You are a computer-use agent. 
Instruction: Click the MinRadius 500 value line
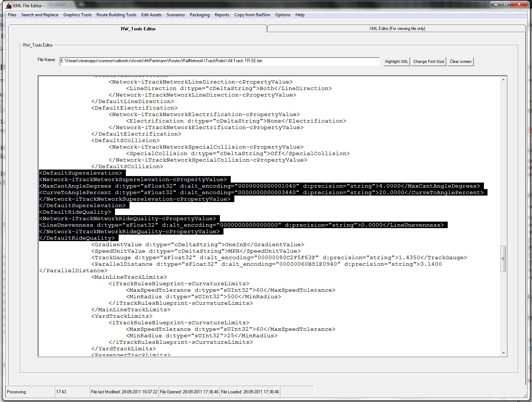pos(203,297)
